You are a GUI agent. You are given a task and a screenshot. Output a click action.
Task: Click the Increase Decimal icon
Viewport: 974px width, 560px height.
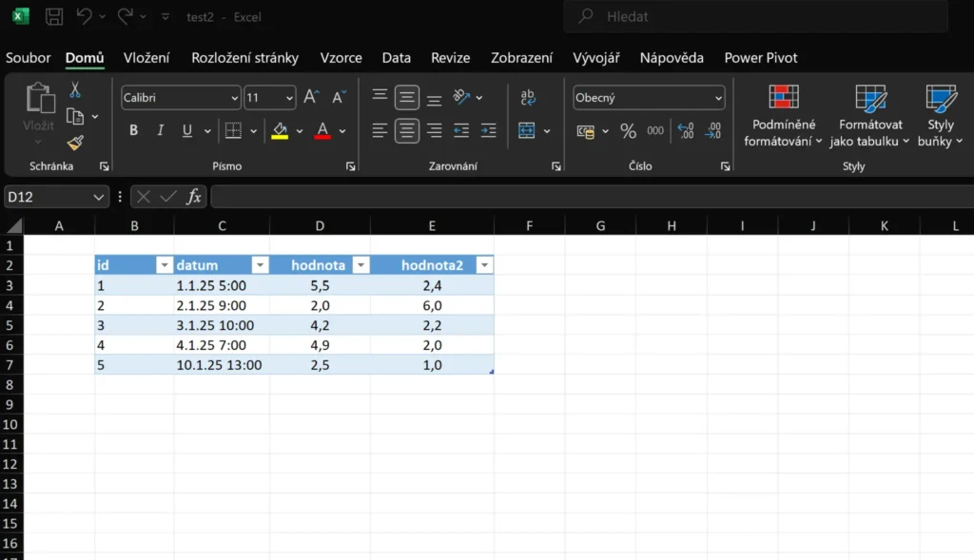tap(686, 131)
